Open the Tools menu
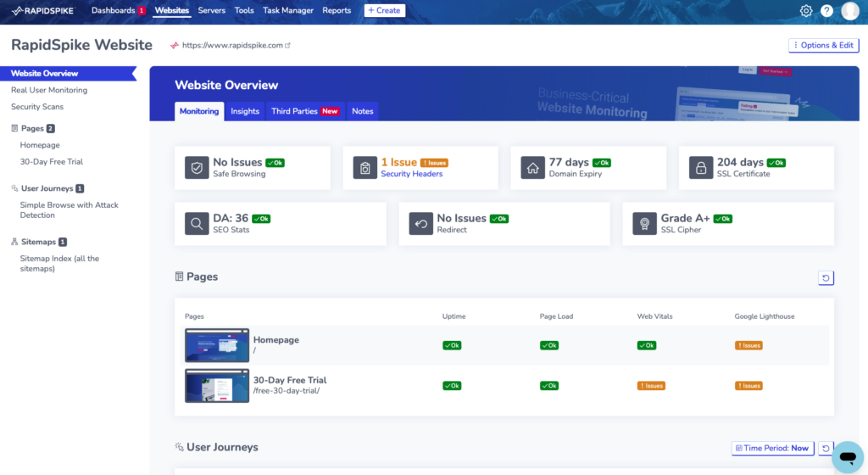This screenshot has height=475, width=868. coord(244,10)
